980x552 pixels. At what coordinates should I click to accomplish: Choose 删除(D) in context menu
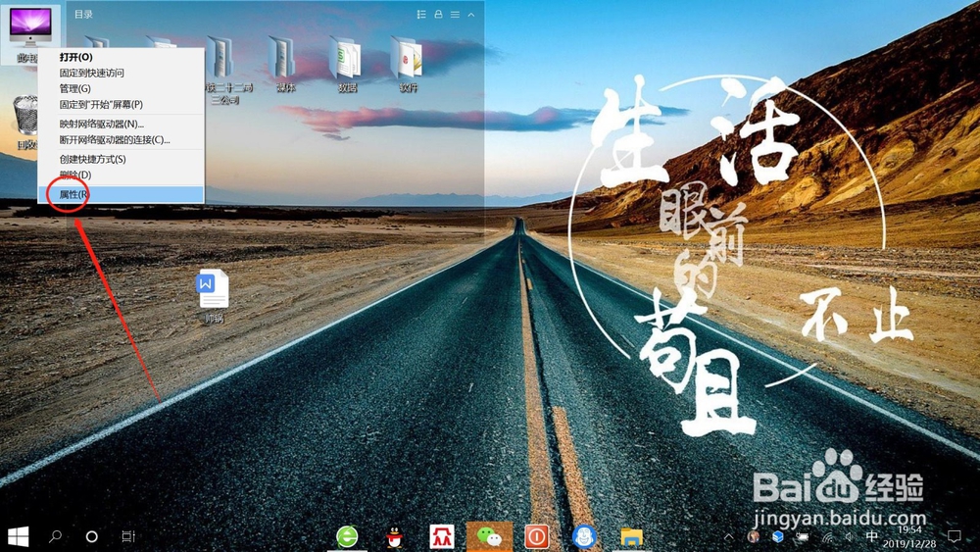click(122, 176)
